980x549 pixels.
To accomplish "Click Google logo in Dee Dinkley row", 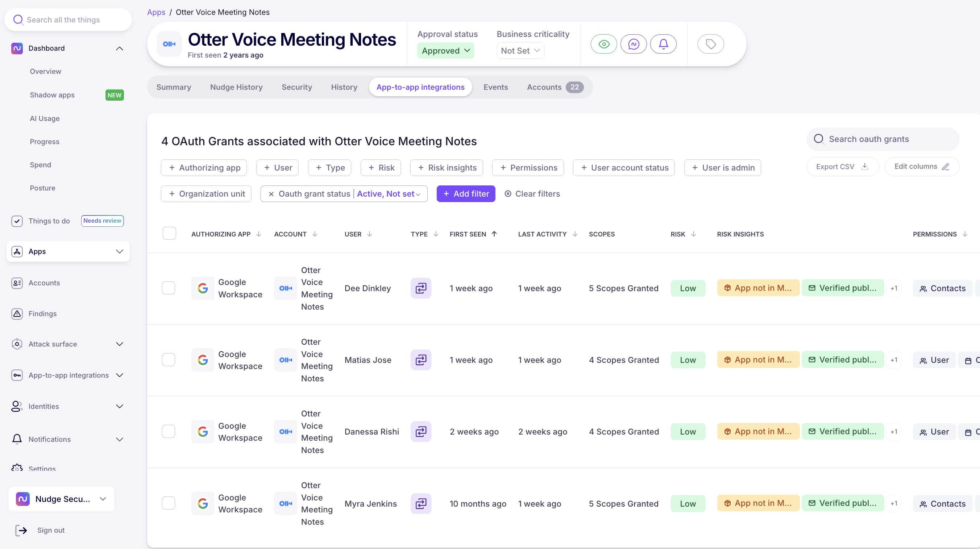I will 203,288.
